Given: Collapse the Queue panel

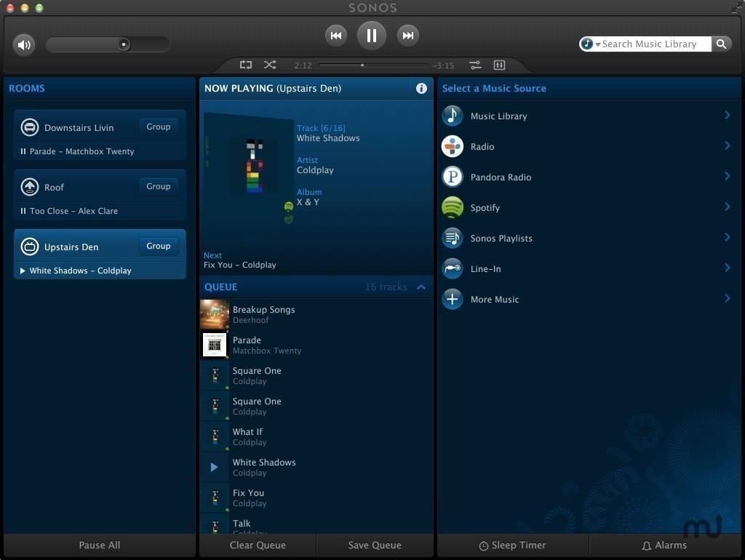Looking at the screenshot, I should (421, 287).
